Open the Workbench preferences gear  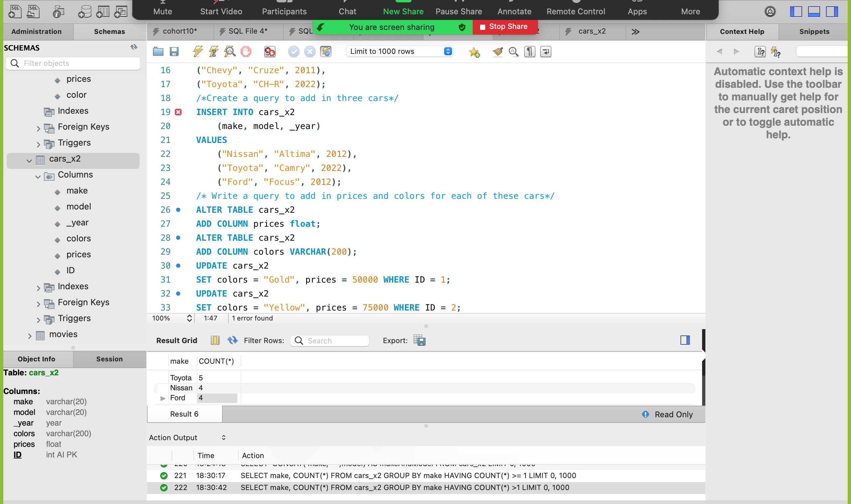click(770, 12)
